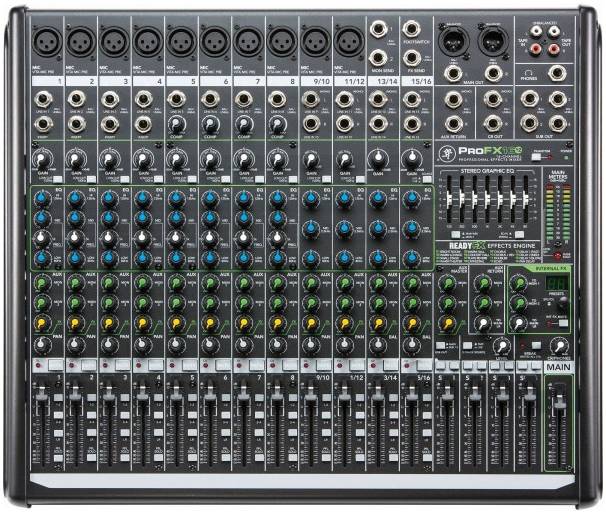
Task: Click the white left TAPE IN RCA jack
Action: pyautogui.click(x=536, y=31)
